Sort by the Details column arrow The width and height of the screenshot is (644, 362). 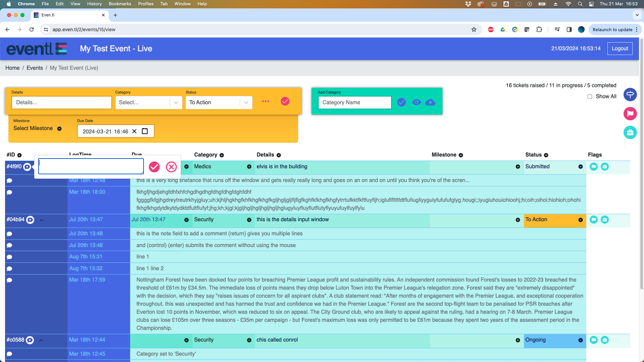[279, 155]
